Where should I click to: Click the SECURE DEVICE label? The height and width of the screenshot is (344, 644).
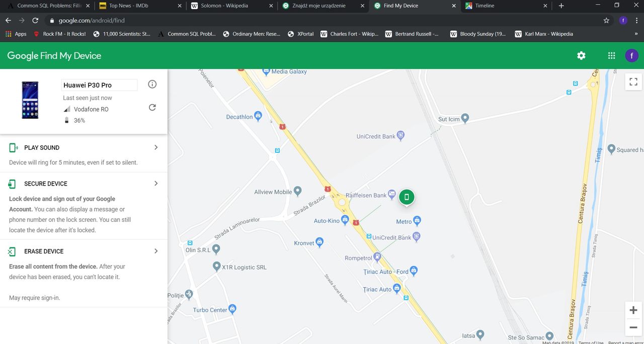(46, 184)
